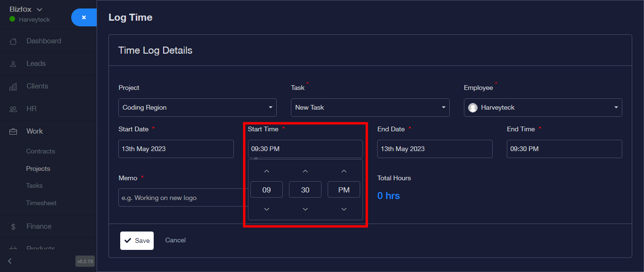Open Timesheet in the Work submenu
The width and height of the screenshot is (644, 272).
(x=41, y=203)
